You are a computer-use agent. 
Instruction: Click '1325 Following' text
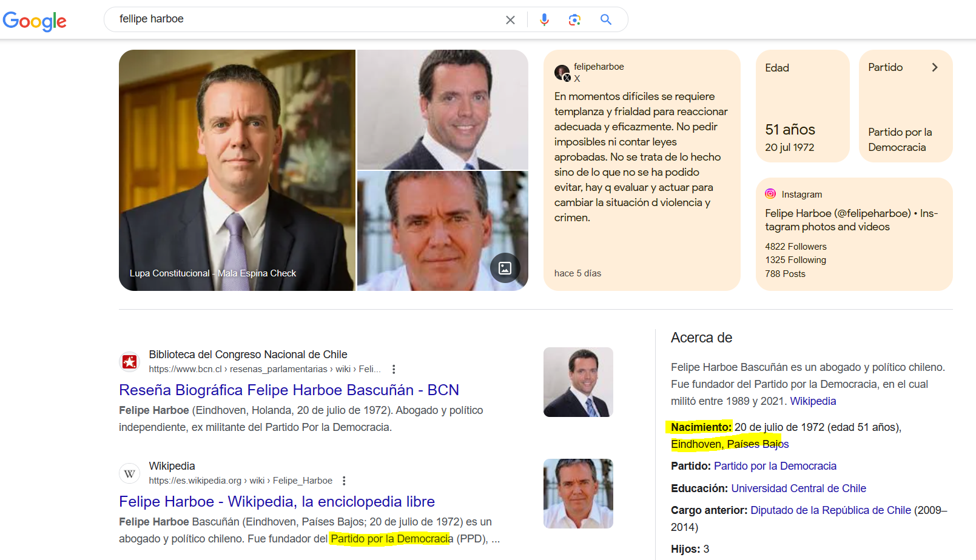point(795,260)
